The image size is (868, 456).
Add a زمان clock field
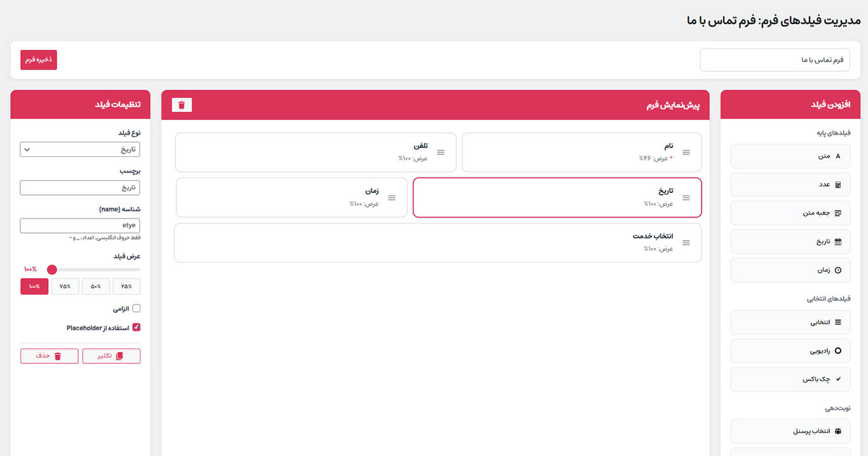(790, 270)
